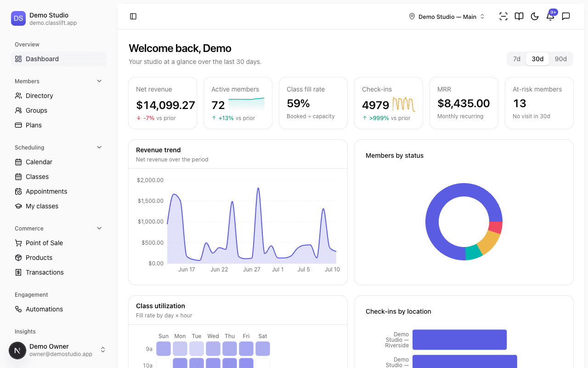
Task: Click the Calendar icon in sidebar
Action: (18, 162)
